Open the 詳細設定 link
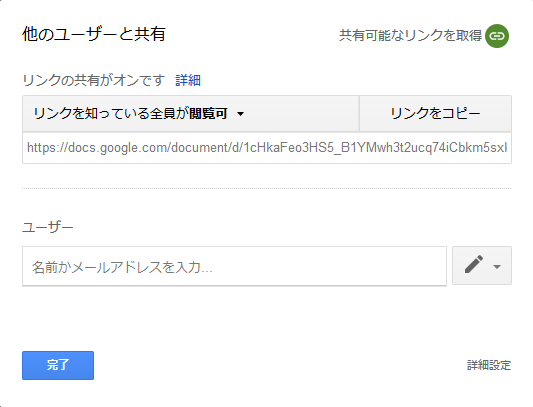533x407 pixels. (x=489, y=365)
